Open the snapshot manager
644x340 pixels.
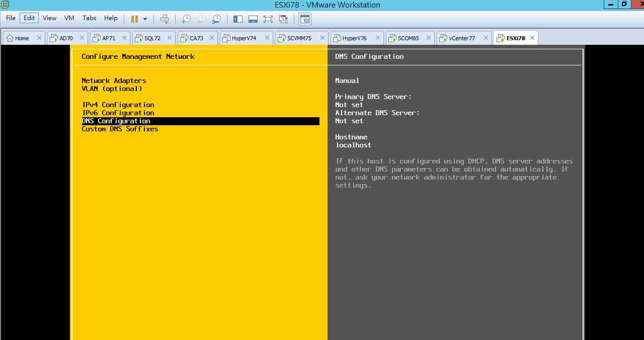pos(216,19)
